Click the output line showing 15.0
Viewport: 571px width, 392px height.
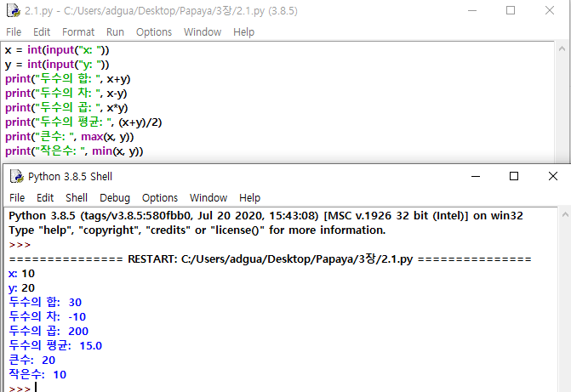(x=55, y=345)
